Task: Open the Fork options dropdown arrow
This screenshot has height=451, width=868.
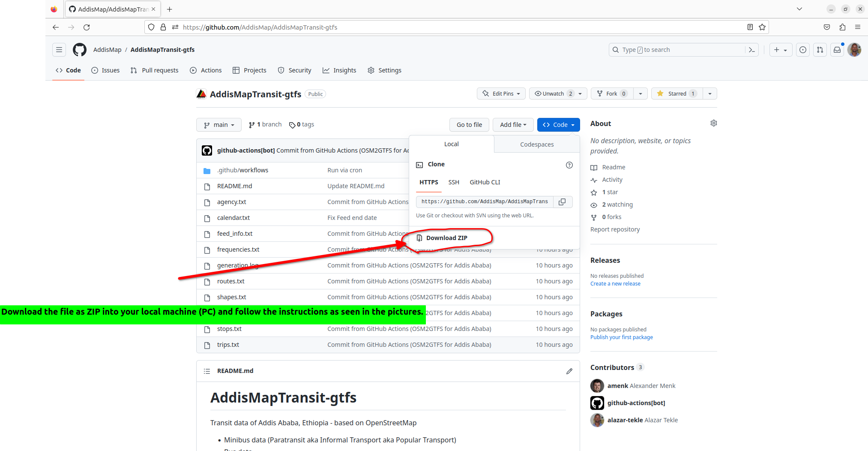Action: [641, 93]
